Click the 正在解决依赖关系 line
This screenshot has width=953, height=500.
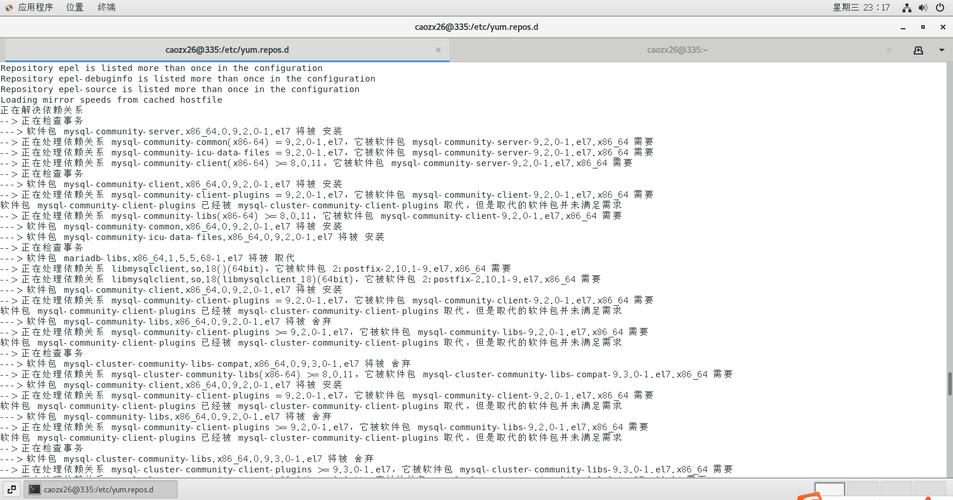(x=41, y=110)
